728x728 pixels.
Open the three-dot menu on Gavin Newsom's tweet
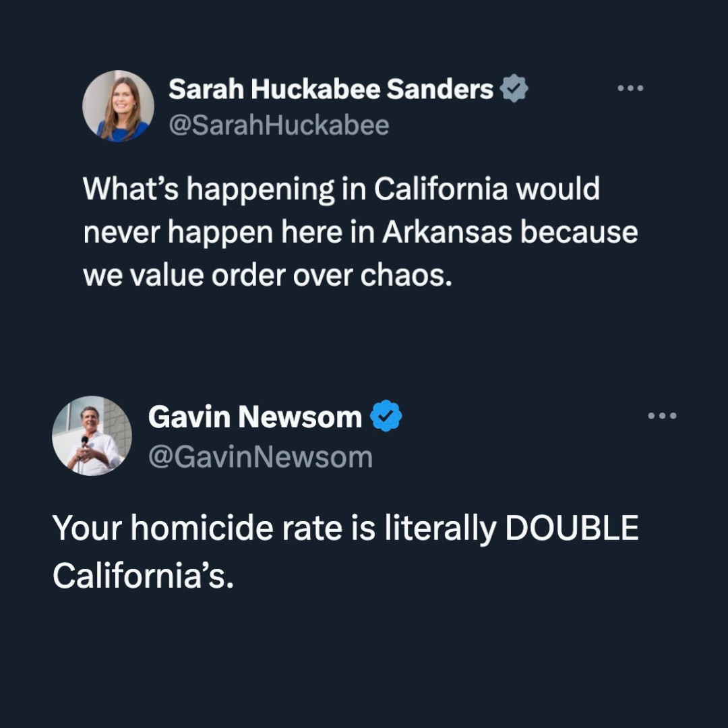(662, 417)
